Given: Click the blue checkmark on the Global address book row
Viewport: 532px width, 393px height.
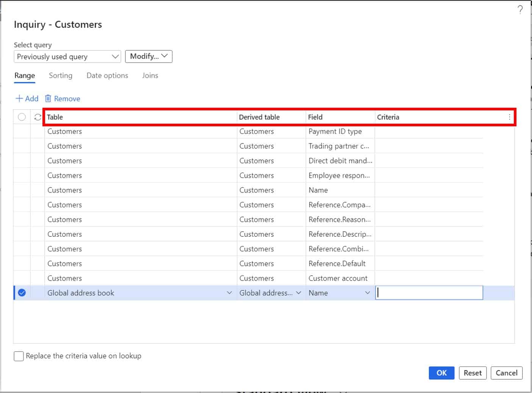Looking at the screenshot, I should pyautogui.click(x=22, y=292).
